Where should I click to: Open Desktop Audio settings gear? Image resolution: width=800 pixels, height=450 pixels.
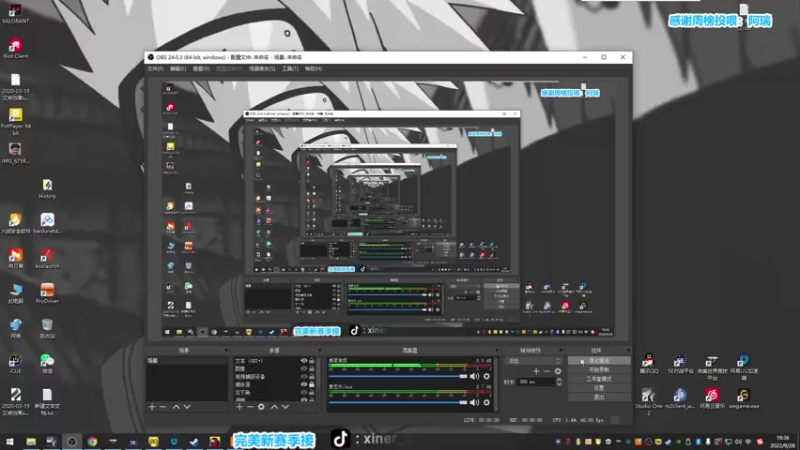coord(487,376)
